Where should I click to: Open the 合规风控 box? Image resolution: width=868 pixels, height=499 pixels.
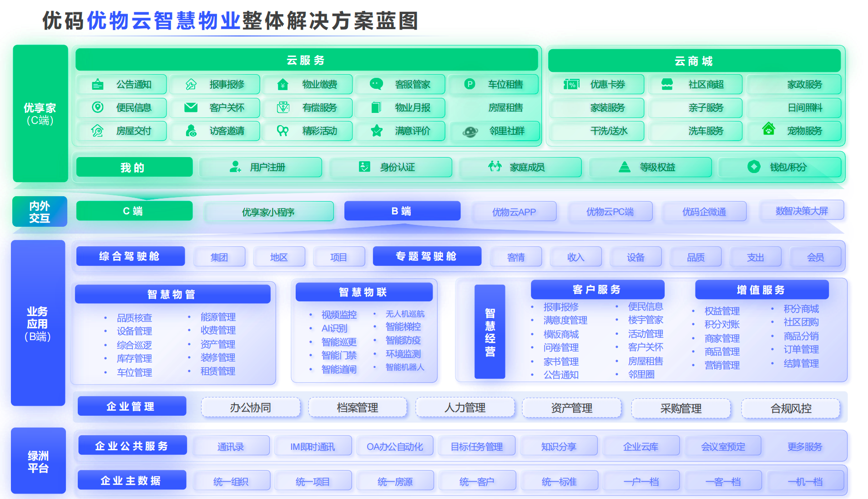pos(791,408)
